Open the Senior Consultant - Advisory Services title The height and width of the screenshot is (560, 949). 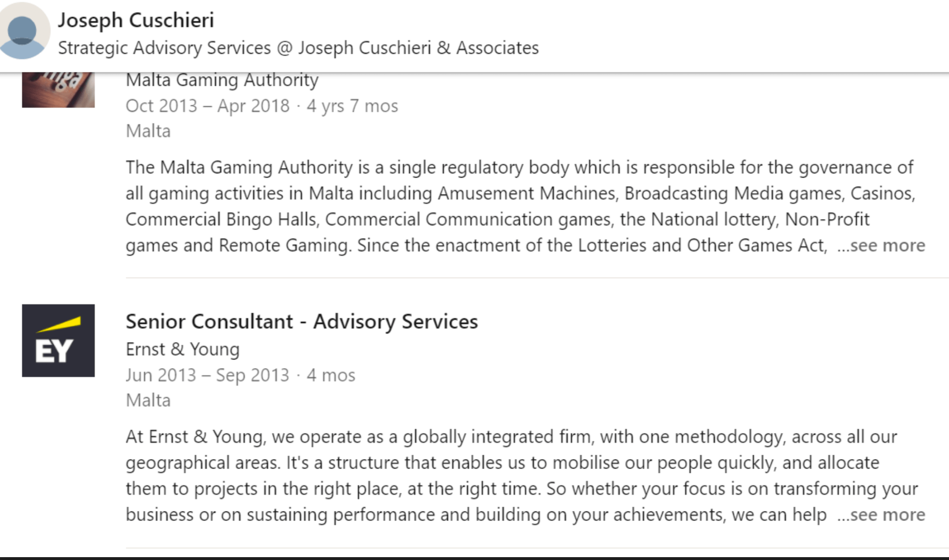[x=302, y=322]
